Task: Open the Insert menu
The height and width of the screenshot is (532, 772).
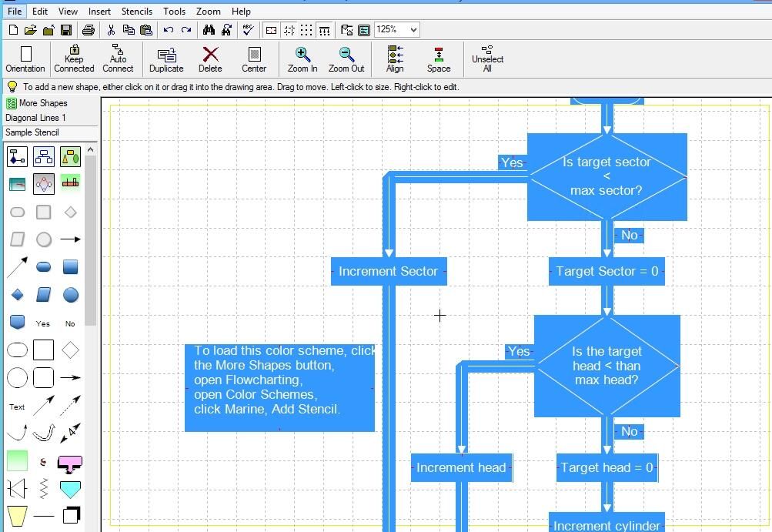Action: pos(99,11)
